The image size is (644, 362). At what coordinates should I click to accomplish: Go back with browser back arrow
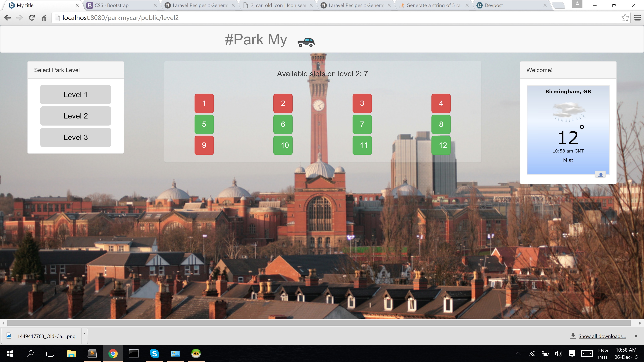click(x=8, y=18)
